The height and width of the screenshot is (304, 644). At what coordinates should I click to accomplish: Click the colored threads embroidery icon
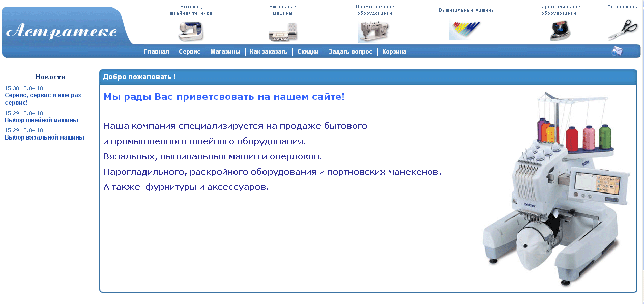coord(464,31)
